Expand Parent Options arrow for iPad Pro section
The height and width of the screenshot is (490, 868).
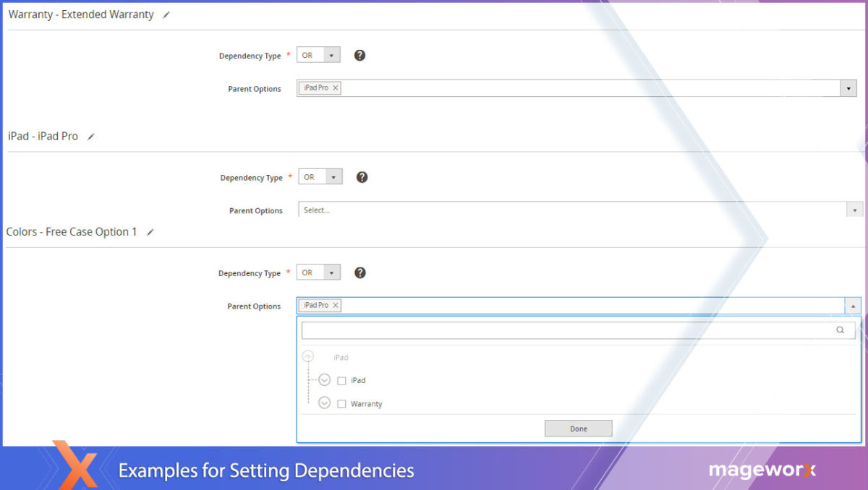click(x=854, y=210)
